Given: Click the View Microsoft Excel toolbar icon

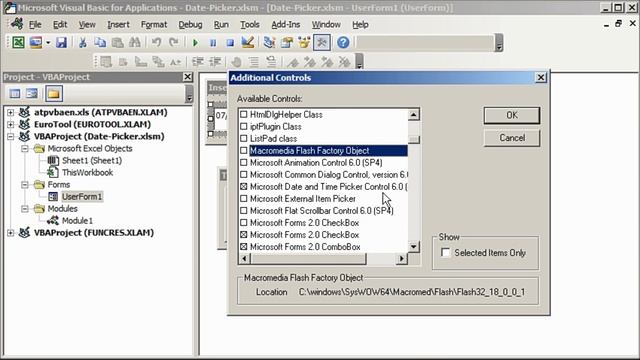Looking at the screenshot, I should [18, 42].
